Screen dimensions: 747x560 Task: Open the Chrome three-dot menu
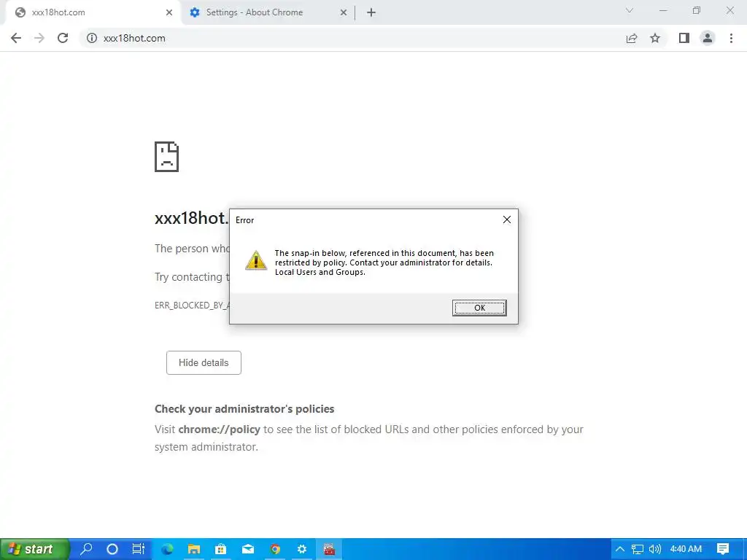pos(731,38)
